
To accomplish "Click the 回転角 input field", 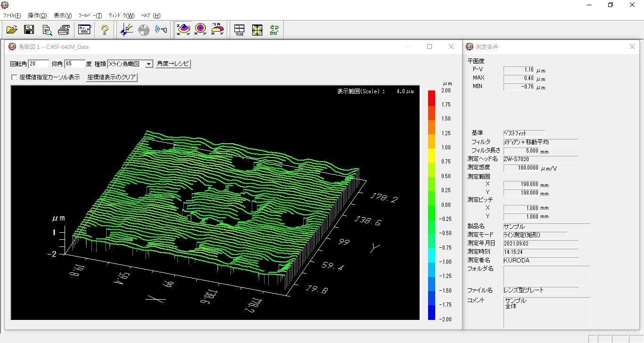I will click(39, 64).
